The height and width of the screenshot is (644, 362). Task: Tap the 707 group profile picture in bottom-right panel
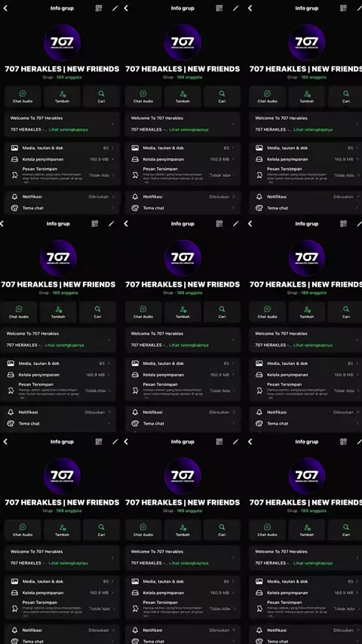(x=307, y=476)
